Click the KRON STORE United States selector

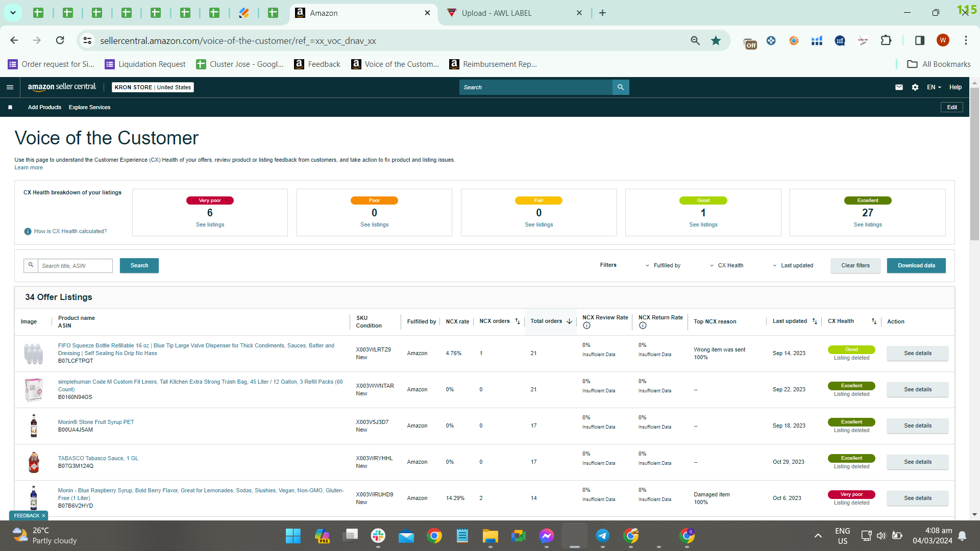tap(153, 87)
